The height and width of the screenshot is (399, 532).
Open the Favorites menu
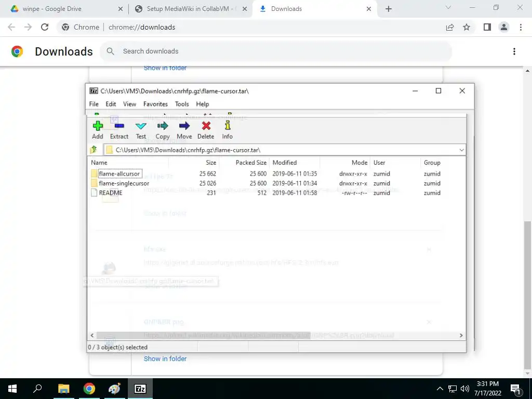[155, 104]
